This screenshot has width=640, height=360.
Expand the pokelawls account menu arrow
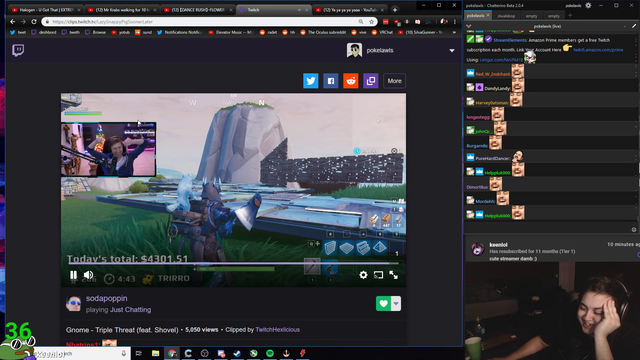point(452,51)
